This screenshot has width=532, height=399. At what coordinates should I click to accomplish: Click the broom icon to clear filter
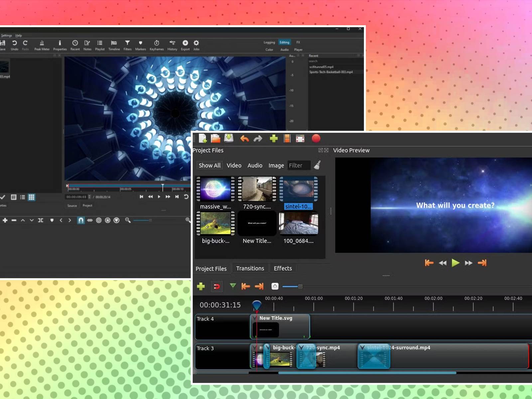tap(317, 165)
